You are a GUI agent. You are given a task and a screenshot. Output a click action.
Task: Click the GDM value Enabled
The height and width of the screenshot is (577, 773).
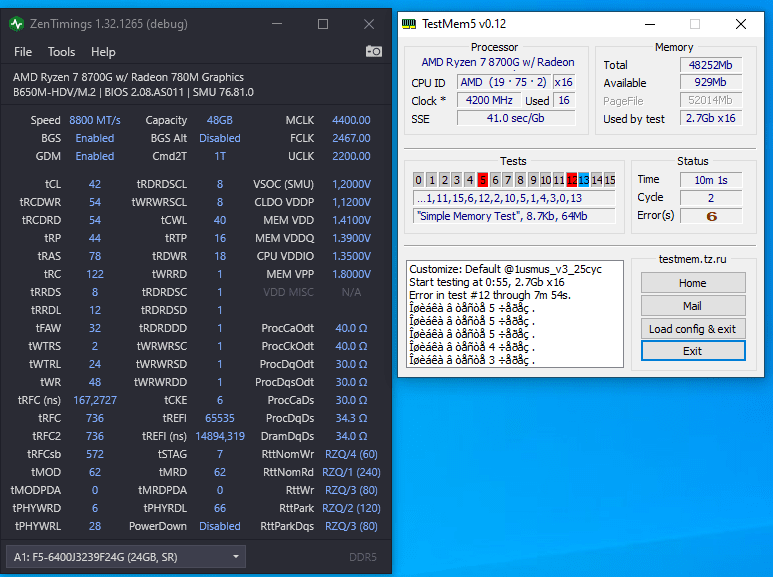95,156
